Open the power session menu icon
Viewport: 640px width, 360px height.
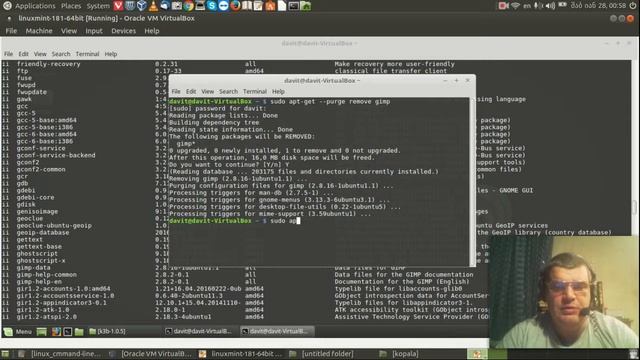(x=633, y=6)
